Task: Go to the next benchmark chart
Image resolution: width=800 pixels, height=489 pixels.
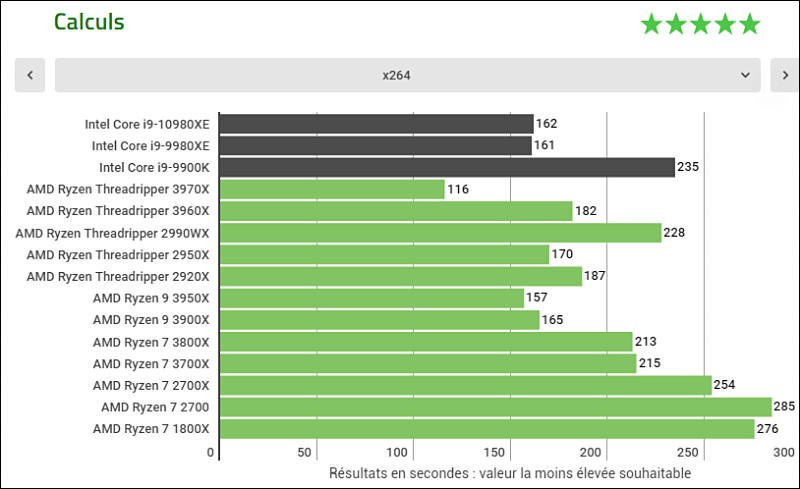Action: [x=785, y=75]
